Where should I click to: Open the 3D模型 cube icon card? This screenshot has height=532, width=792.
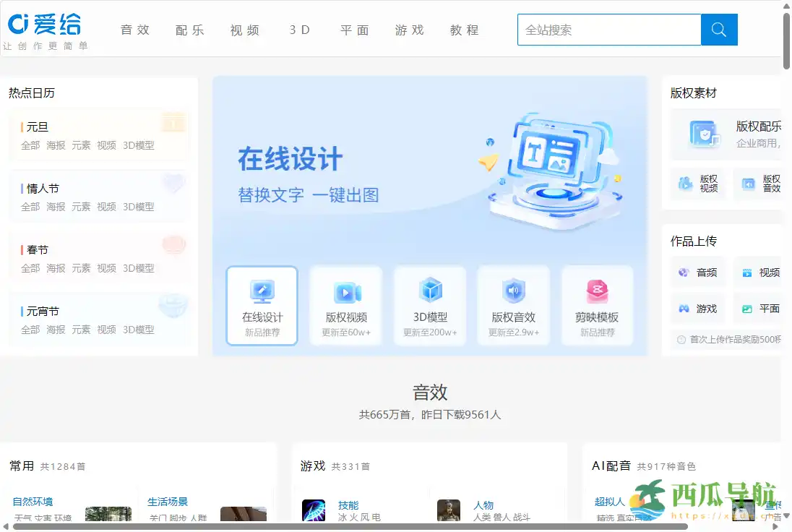(x=430, y=304)
